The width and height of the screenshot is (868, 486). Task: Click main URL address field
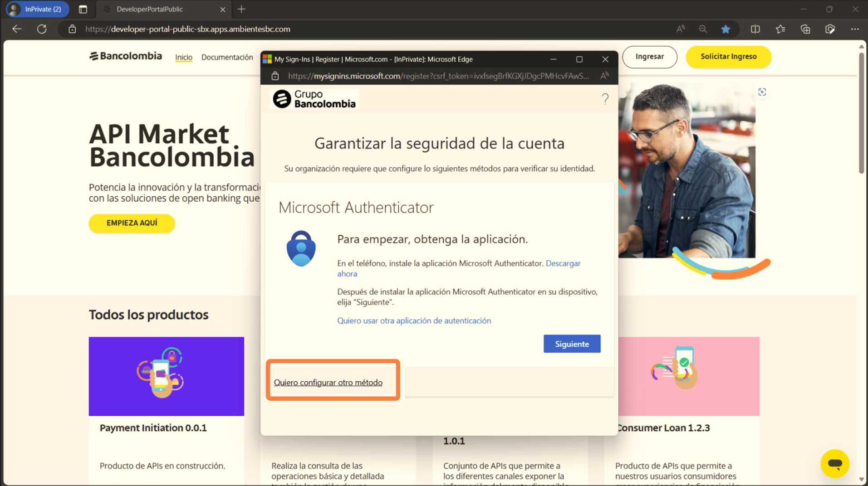[x=363, y=29]
